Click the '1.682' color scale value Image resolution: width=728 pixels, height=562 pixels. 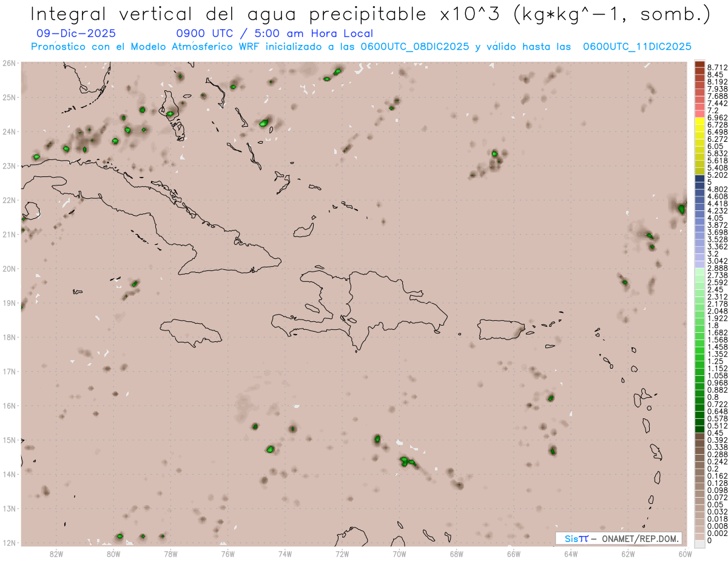717,332
